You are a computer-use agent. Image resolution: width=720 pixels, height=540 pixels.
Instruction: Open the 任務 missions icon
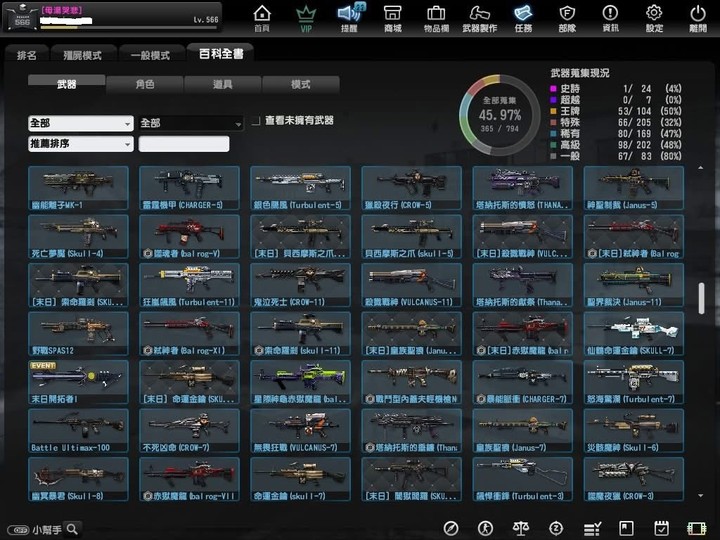[523, 17]
